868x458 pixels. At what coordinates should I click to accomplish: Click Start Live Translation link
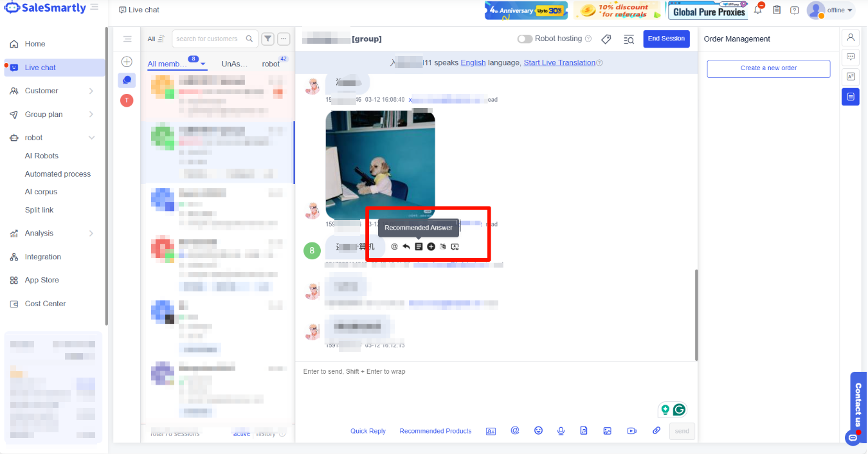559,62
